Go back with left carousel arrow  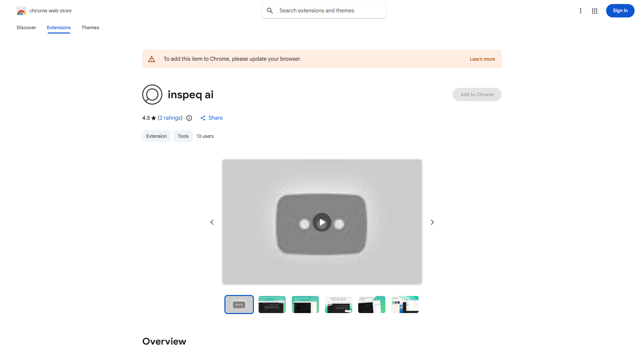[x=212, y=222]
